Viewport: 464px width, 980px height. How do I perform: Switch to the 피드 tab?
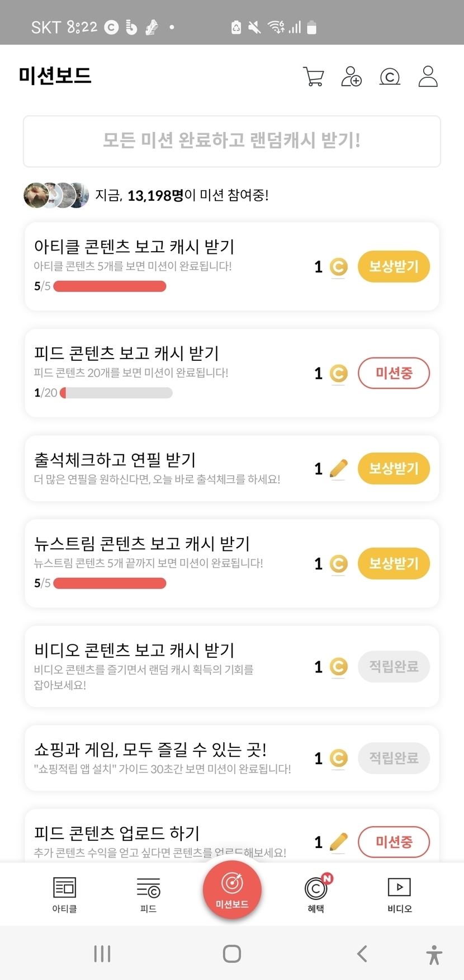point(148,894)
